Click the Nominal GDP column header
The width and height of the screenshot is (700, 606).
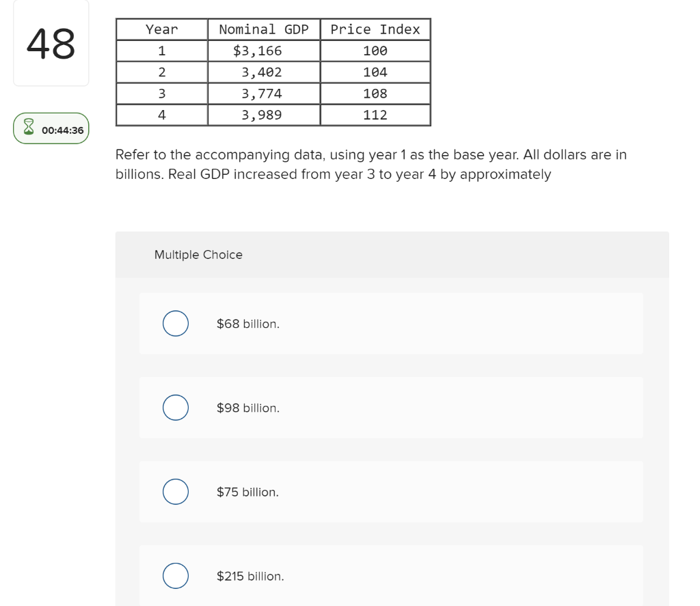[263, 29]
